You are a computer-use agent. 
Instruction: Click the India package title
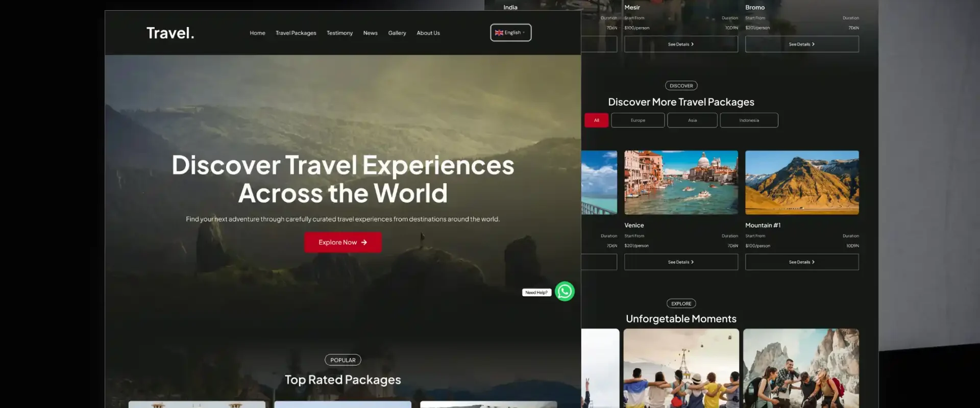pos(510,8)
